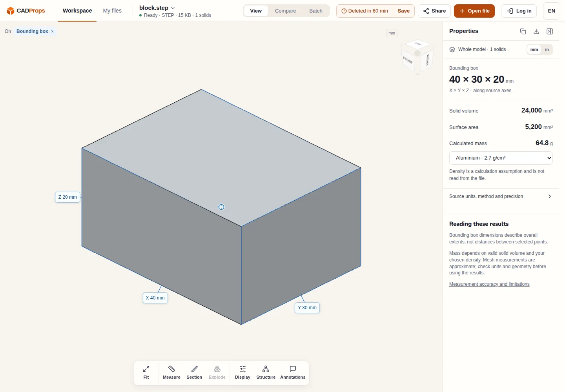Click the Surface area value 5,200
This screenshot has height=392, width=565.
coord(533,127)
